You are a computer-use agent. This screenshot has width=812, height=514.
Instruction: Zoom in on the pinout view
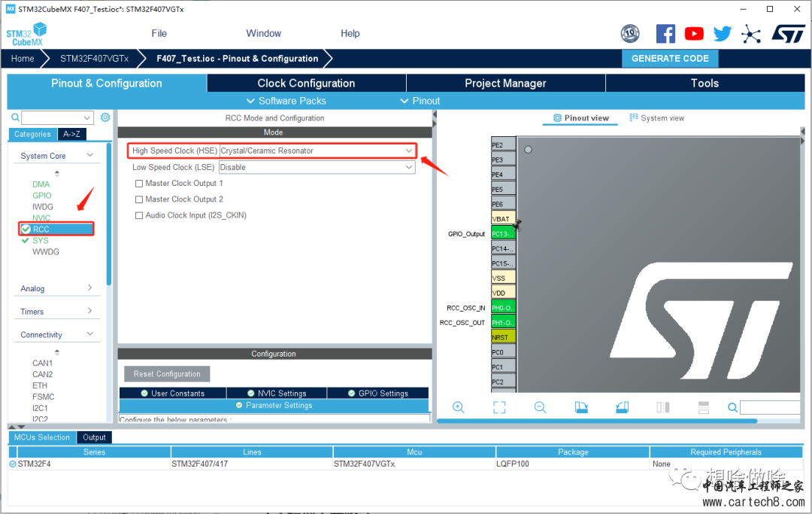[x=459, y=407]
